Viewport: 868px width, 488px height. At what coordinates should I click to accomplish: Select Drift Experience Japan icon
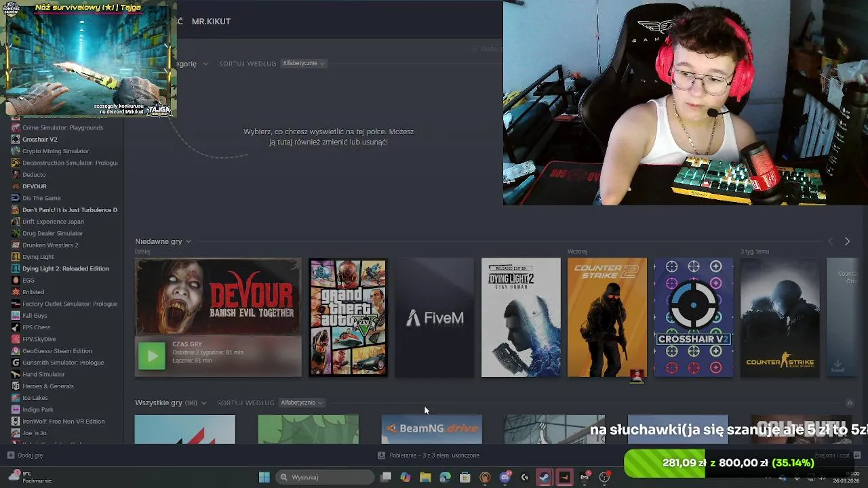16,222
